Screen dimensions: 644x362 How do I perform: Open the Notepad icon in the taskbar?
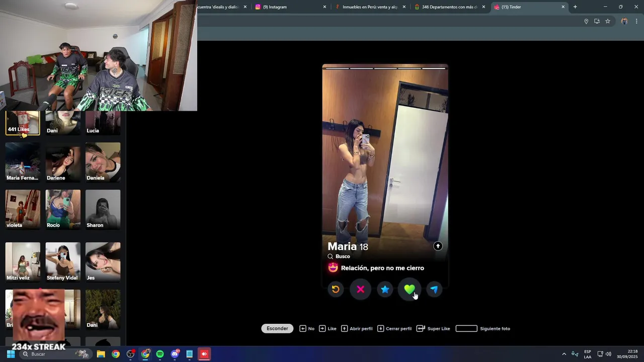190,354
